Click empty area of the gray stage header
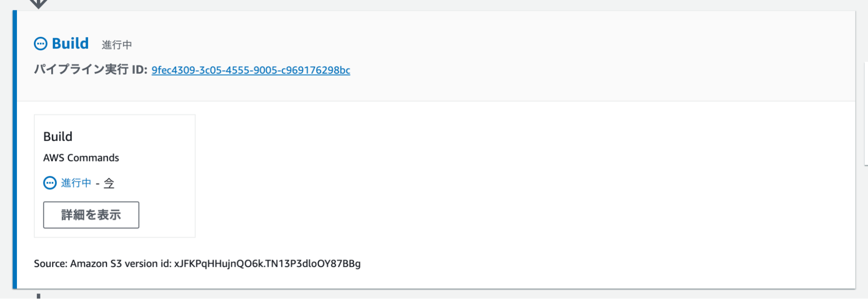This screenshot has width=868, height=299. pos(521,56)
